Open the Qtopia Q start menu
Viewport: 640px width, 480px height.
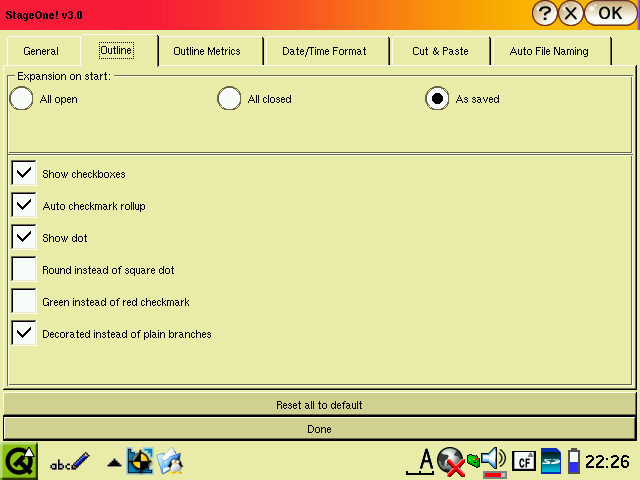[x=19, y=462]
